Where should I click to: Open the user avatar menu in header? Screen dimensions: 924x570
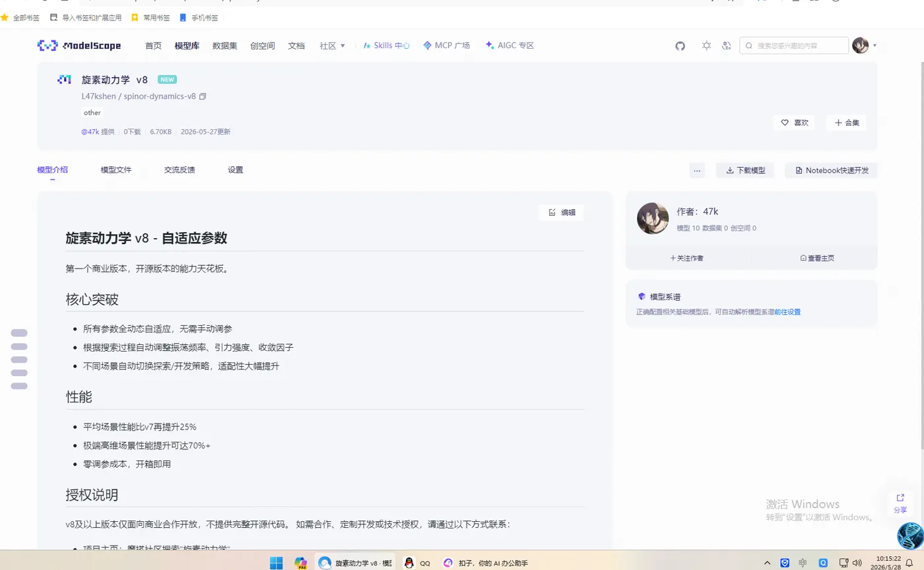click(x=861, y=46)
